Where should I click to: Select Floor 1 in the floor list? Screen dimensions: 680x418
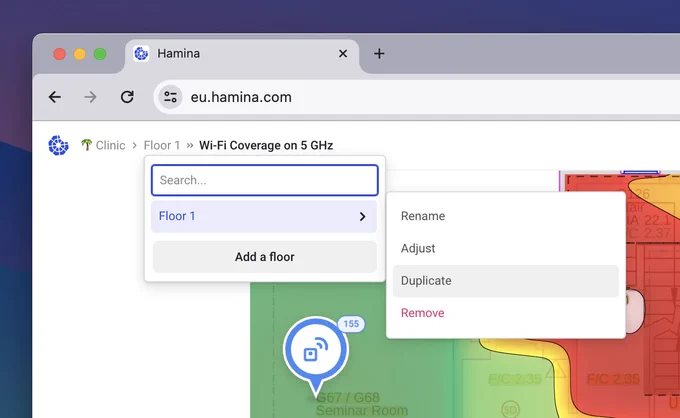[x=264, y=216]
